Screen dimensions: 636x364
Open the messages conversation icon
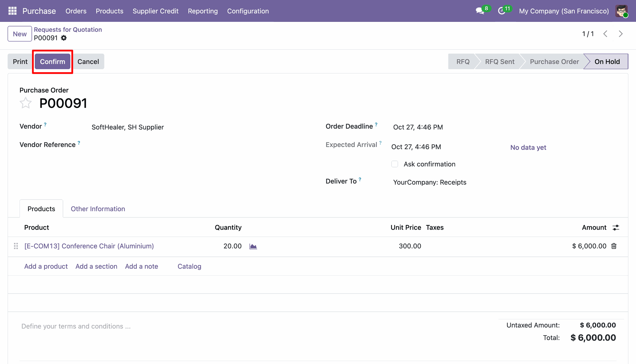pos(480,11)
